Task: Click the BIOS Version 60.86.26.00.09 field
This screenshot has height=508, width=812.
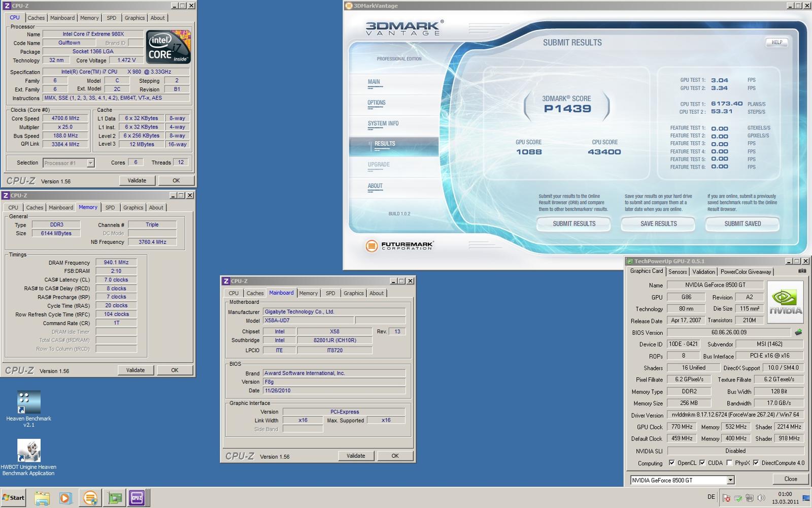Action: coord(729,332)
